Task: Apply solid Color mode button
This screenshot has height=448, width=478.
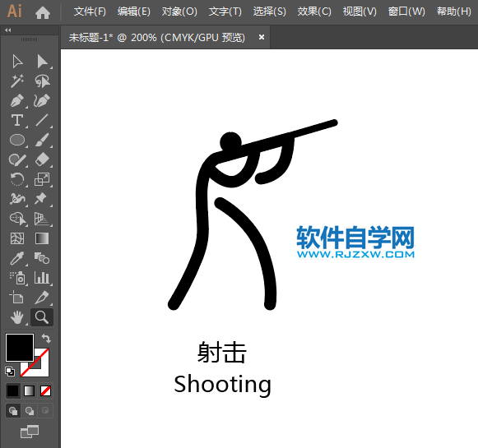Action: point(13,391)
